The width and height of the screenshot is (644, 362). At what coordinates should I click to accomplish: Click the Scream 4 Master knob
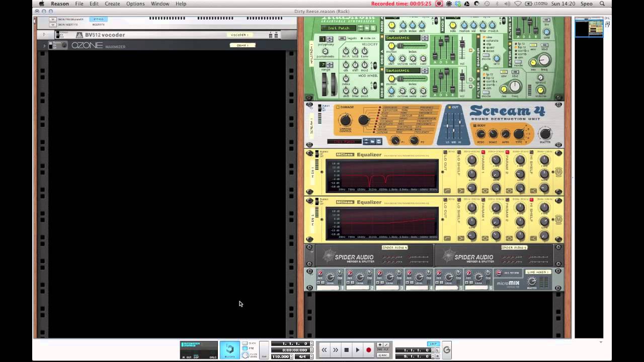pyautogui.click(x=545, y=133)
